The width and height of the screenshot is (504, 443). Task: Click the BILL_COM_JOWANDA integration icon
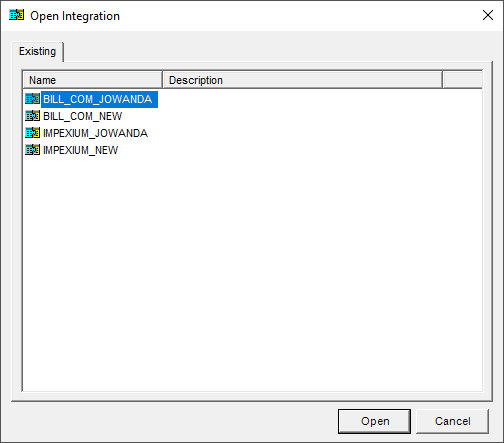click(32, 99)
